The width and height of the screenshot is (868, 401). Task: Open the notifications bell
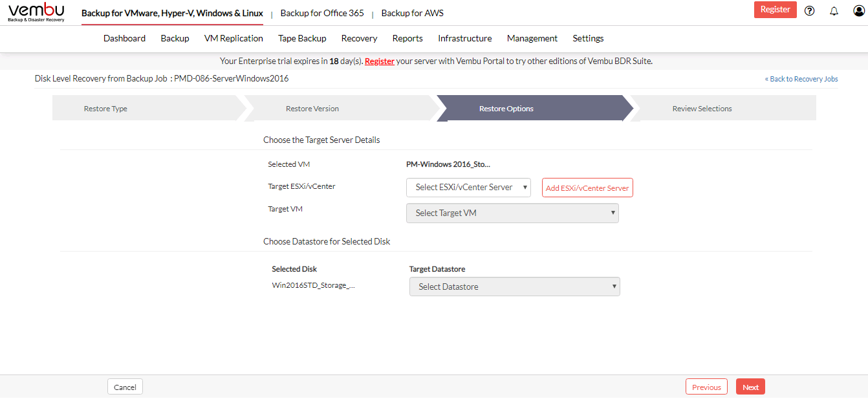(834, 10)
